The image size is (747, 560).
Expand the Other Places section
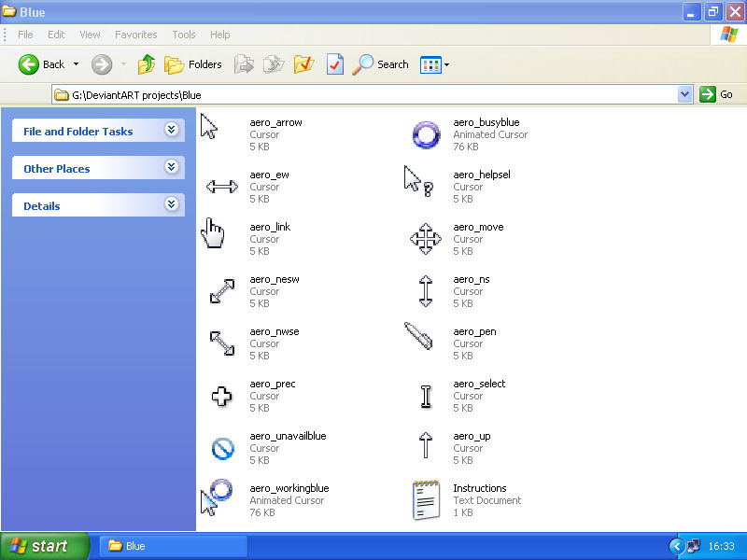tap(171, 168)
